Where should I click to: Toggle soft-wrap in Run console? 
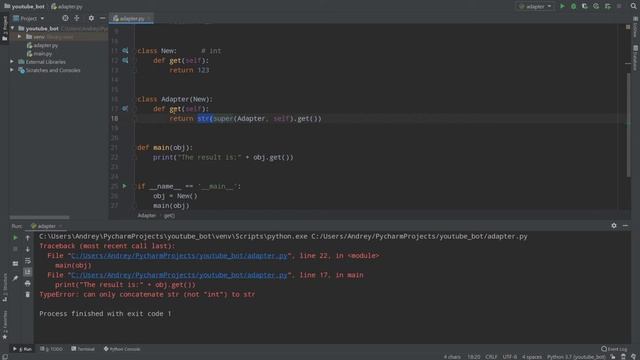28,260
